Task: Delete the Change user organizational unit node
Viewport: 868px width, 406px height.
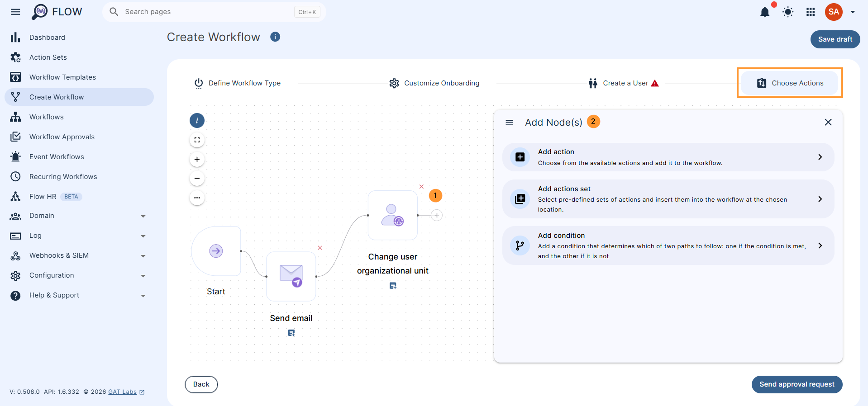Action: [421, 187]
